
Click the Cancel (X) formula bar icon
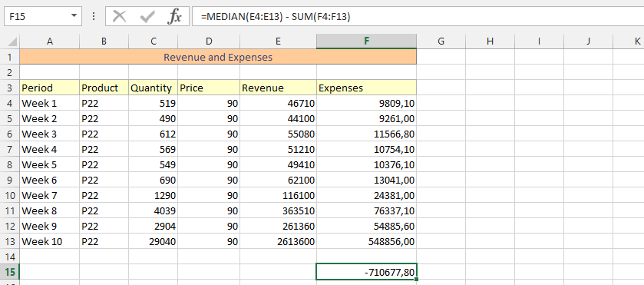click(x=120, y=16)
